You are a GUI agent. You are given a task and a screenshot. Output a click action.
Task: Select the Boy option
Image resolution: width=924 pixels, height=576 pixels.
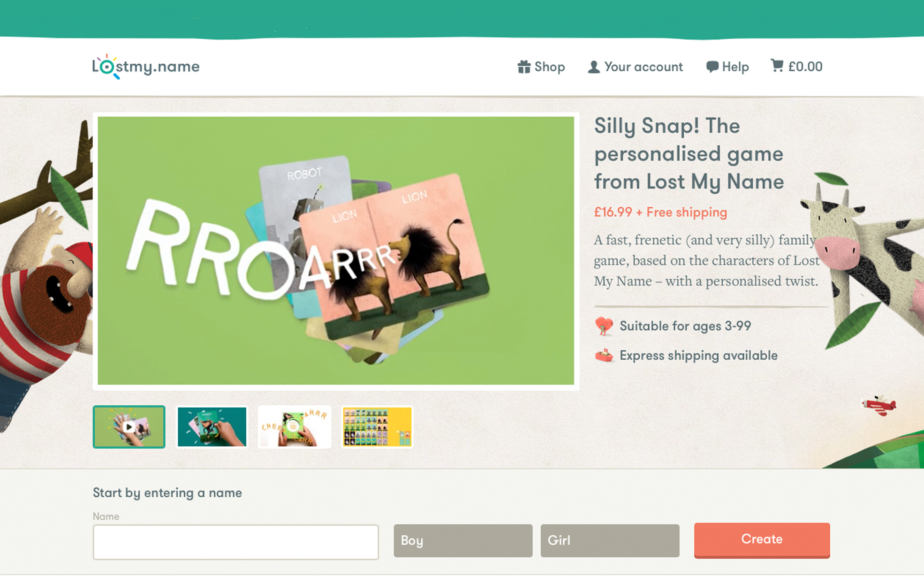[x=463, y=540]
